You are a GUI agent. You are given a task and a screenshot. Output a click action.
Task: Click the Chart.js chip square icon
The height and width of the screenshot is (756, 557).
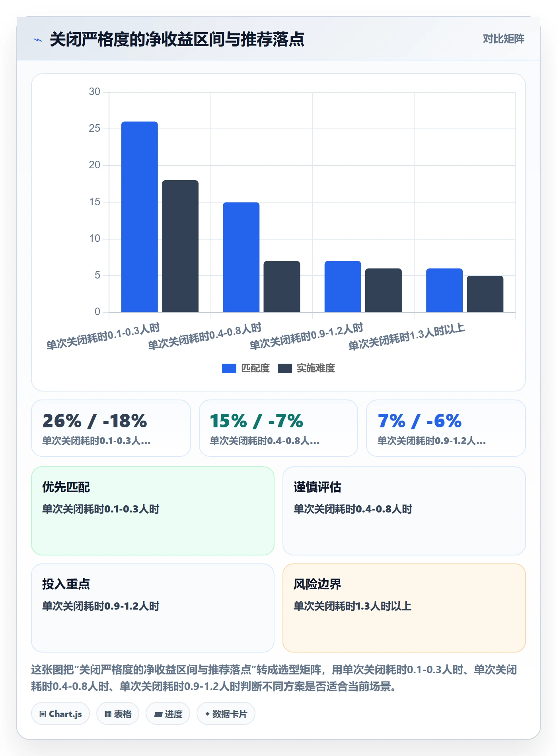(43, 714)
